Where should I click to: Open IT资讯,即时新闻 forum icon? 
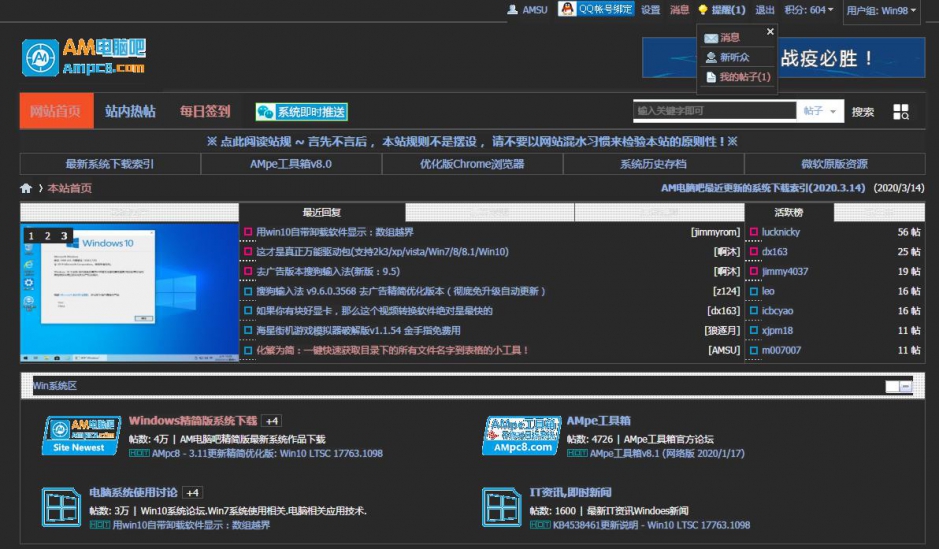[x=502, y=508]
